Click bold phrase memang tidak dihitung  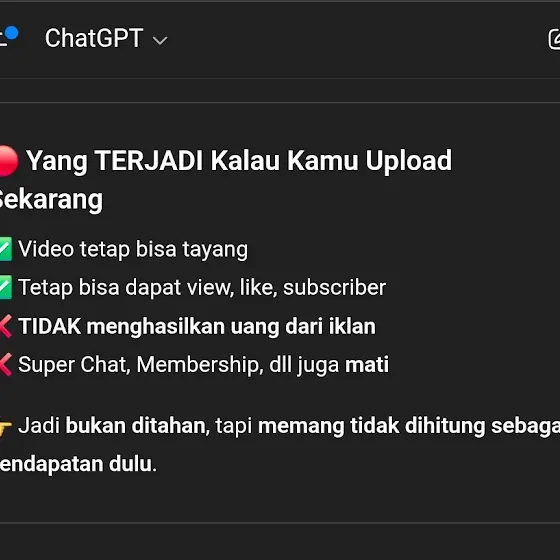[x=371, y=426]
